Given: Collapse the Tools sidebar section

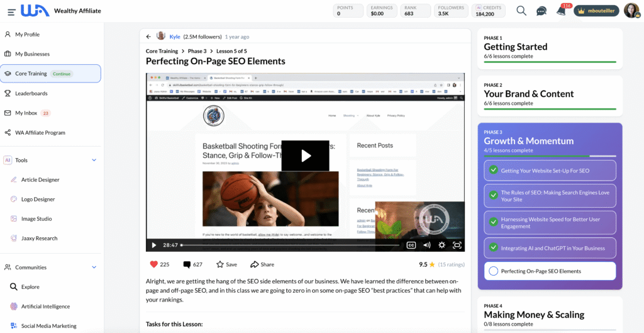Looking at the screenshot, I should (94, 160).
